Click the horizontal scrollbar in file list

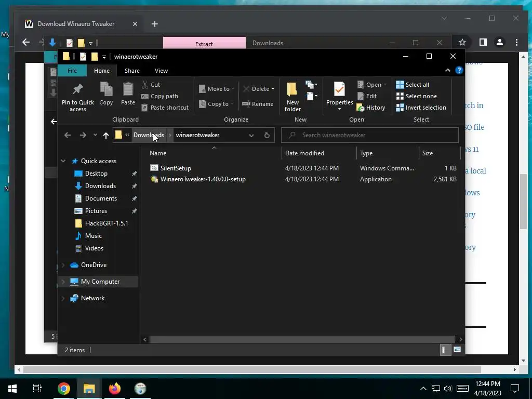pyautogui.click(x=302, y=339)
